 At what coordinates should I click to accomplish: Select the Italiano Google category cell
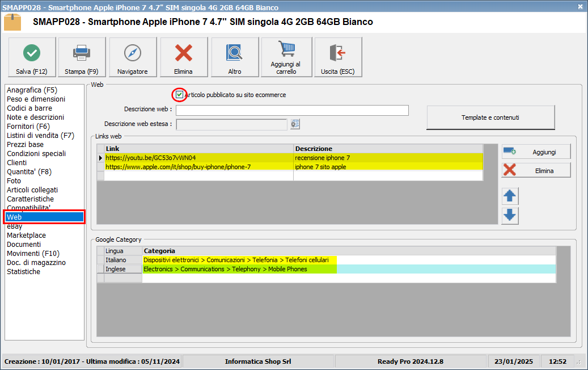[349, 260]
